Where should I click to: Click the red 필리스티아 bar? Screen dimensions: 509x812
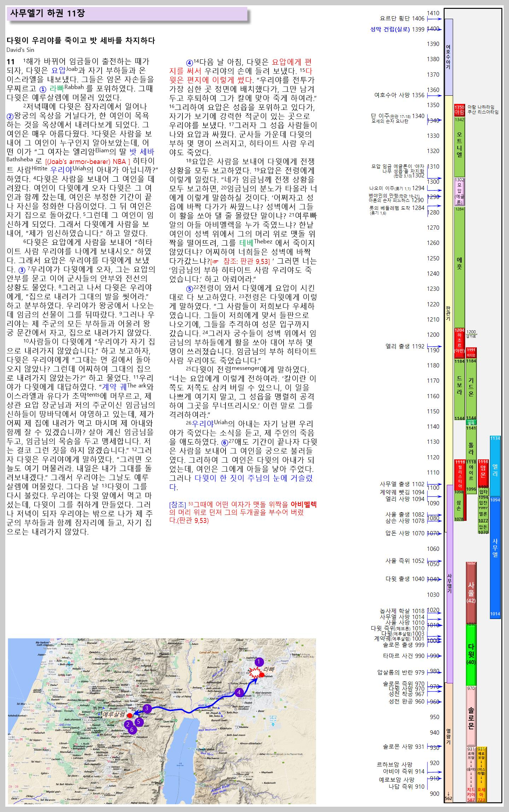click(x=460, y=474)
